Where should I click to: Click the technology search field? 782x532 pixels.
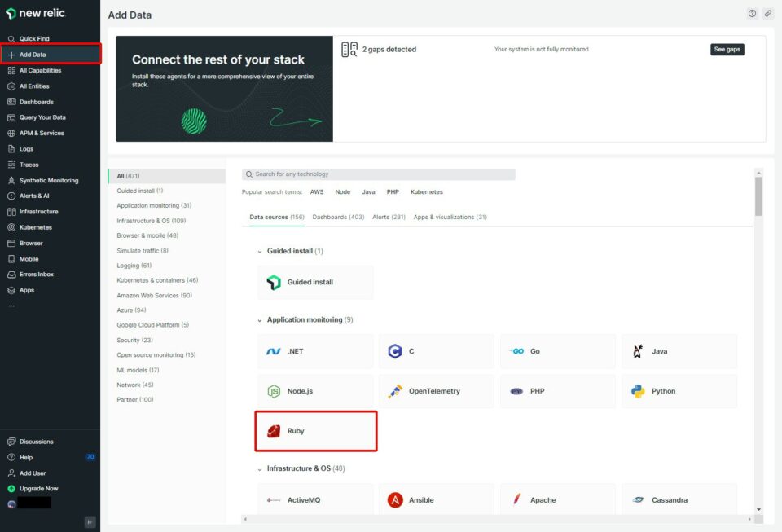coord(379,174)
